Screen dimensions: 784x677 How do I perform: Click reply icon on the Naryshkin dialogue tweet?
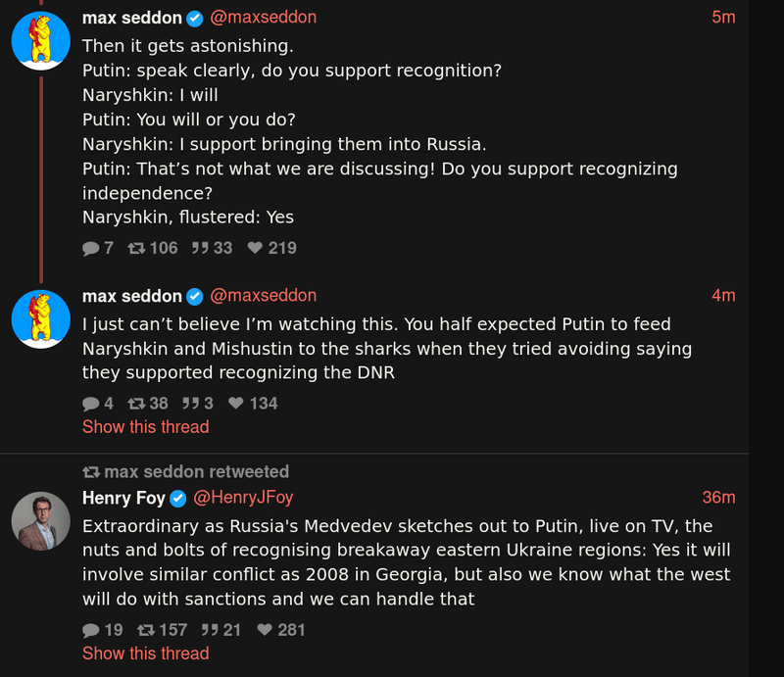tap(91, 249)
